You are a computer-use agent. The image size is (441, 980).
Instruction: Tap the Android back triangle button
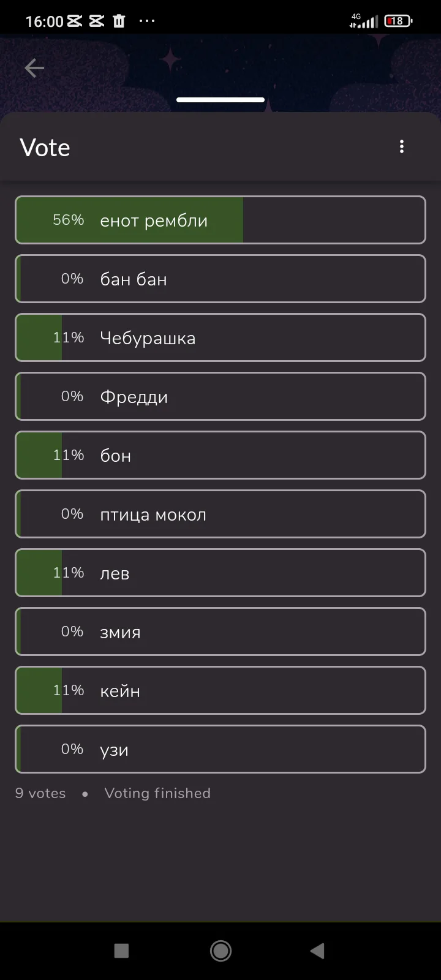pos(317,951)
